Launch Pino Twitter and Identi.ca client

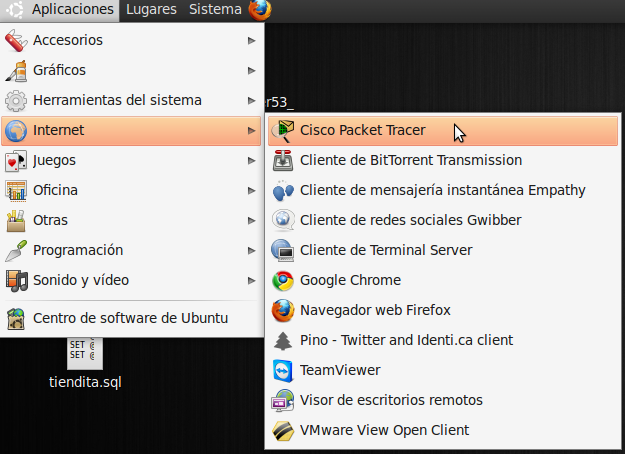click(x=443, y=341)
